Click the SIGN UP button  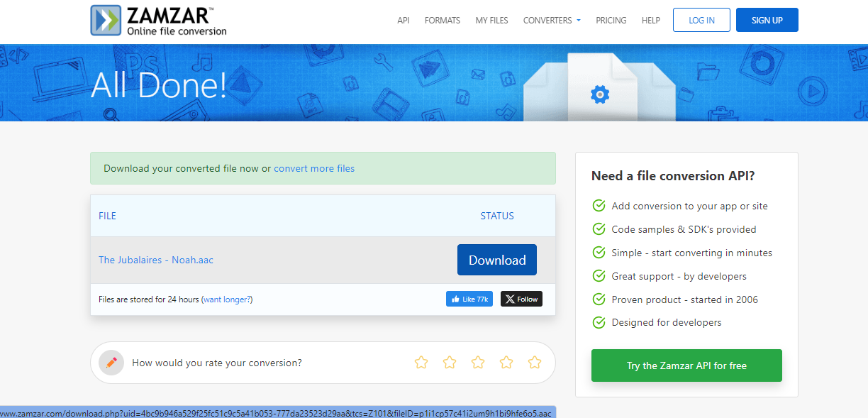point(767,20)
